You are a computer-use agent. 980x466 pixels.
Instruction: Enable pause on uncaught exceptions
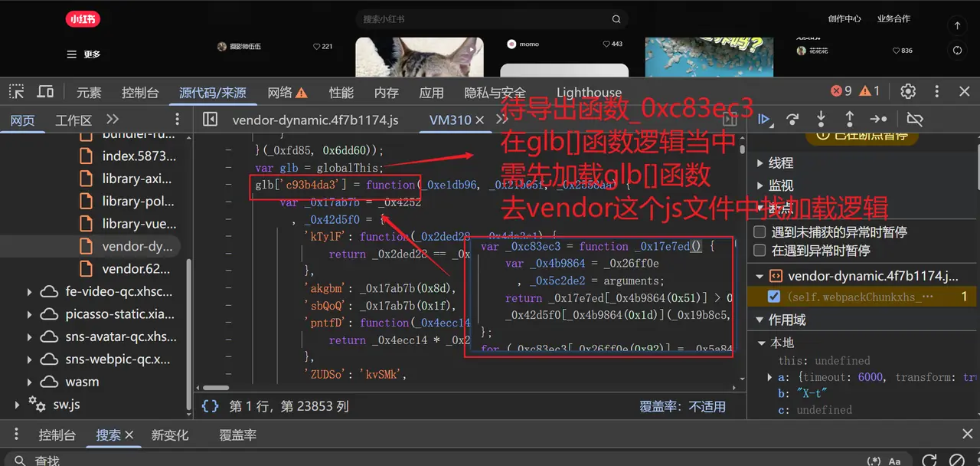(x=760, y=231)
